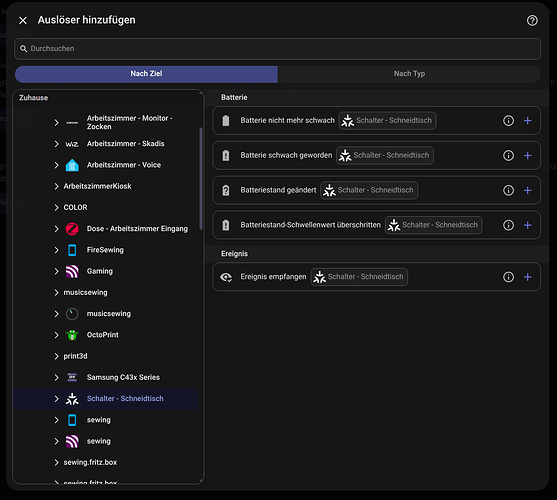
Task: Click the Z-Wave icon of Dose - Arbeitszimmer Eingang
Action: (72, 229)
